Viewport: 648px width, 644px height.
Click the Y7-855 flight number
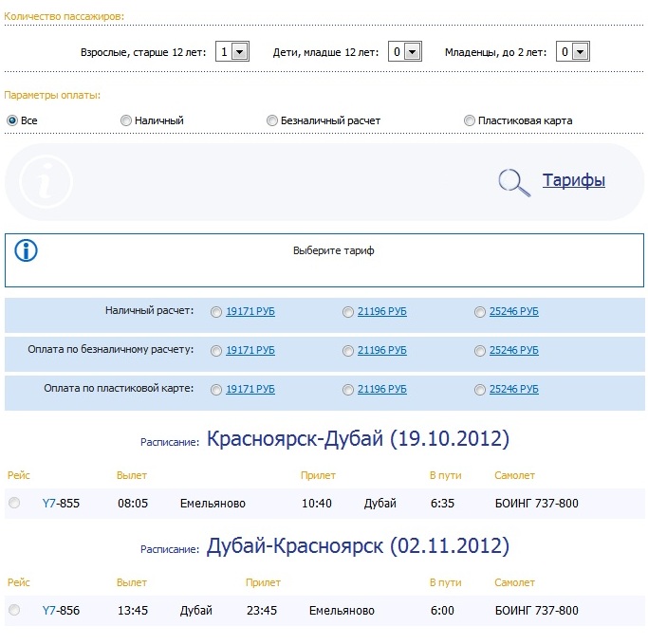coord(61,503)
